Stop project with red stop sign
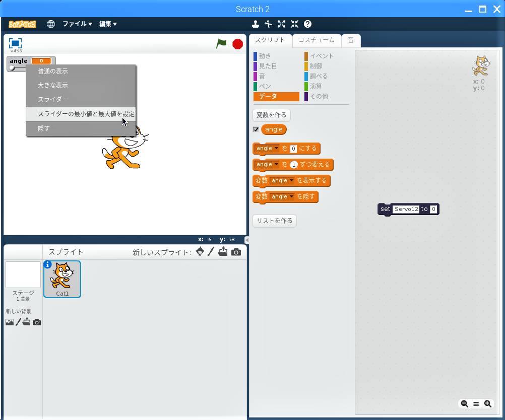 [x=238, y=44]
